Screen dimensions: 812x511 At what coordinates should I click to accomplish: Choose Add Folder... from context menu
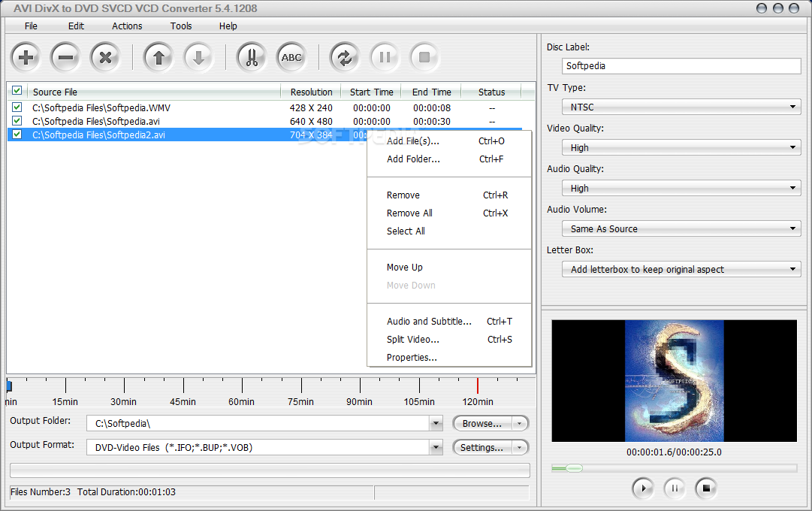click(449, 159)
